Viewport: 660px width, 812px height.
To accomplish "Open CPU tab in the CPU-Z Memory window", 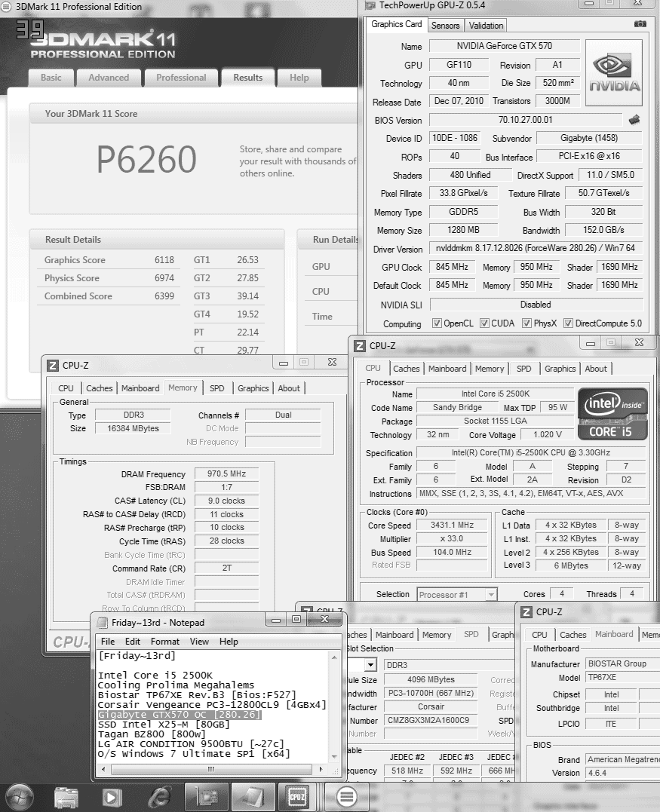I will 66,388.
